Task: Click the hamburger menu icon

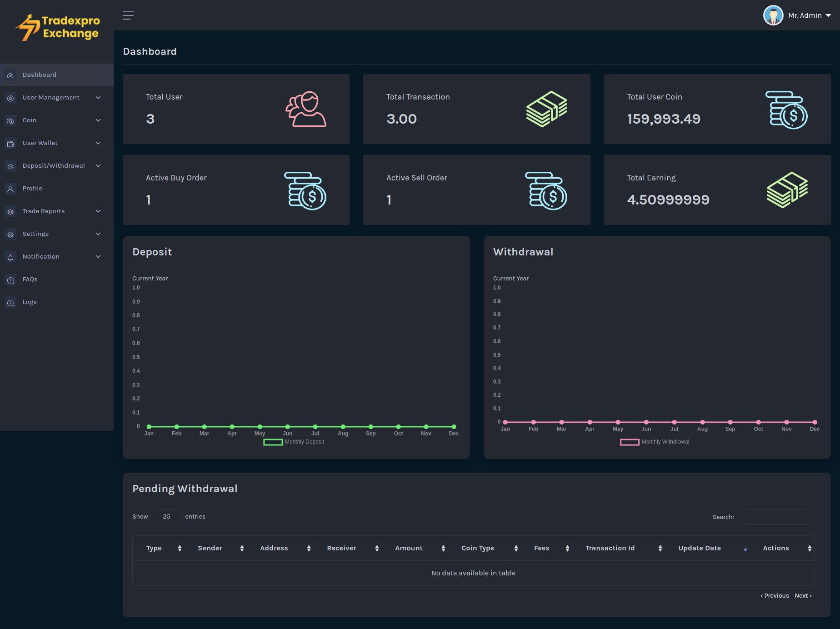Action: pos(128,15)
